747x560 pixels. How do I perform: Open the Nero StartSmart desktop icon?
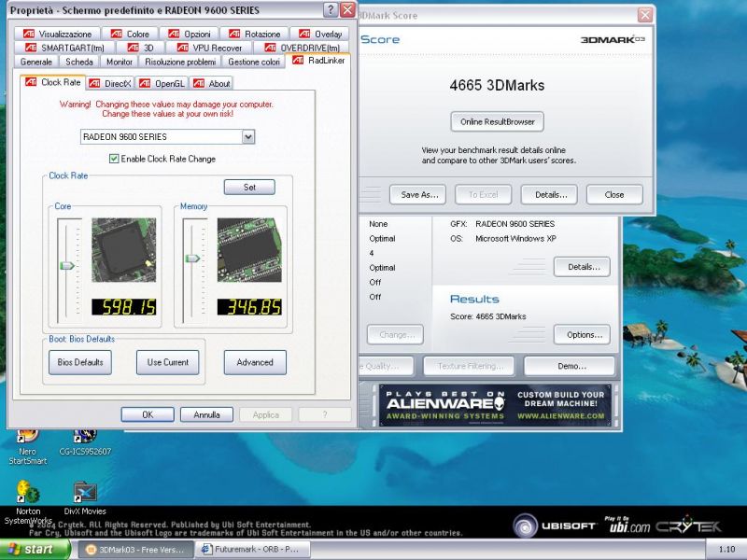(28, 447)
